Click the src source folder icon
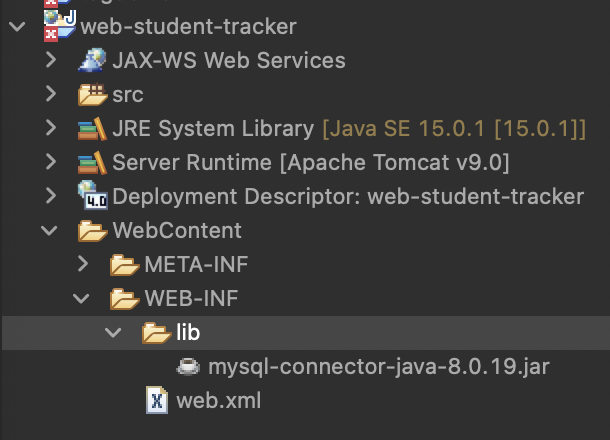Viewport: 610px width, 440px height. [92, 94]
